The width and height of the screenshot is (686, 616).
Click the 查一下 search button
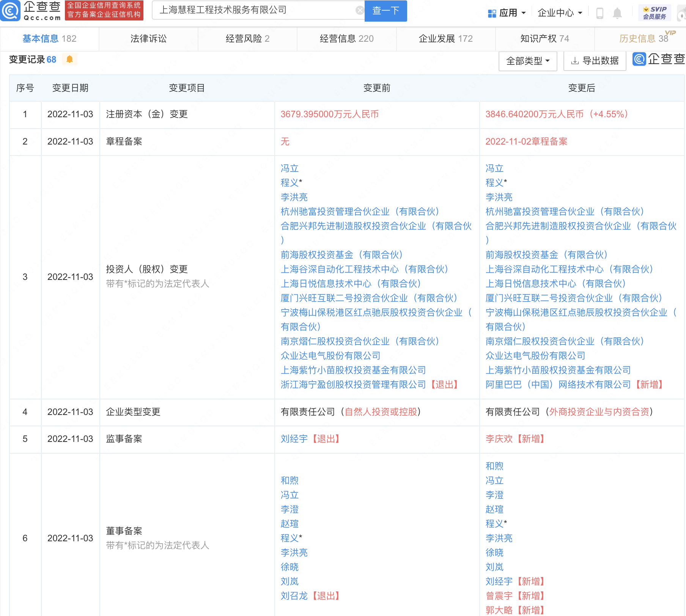[x=385, y=11]
